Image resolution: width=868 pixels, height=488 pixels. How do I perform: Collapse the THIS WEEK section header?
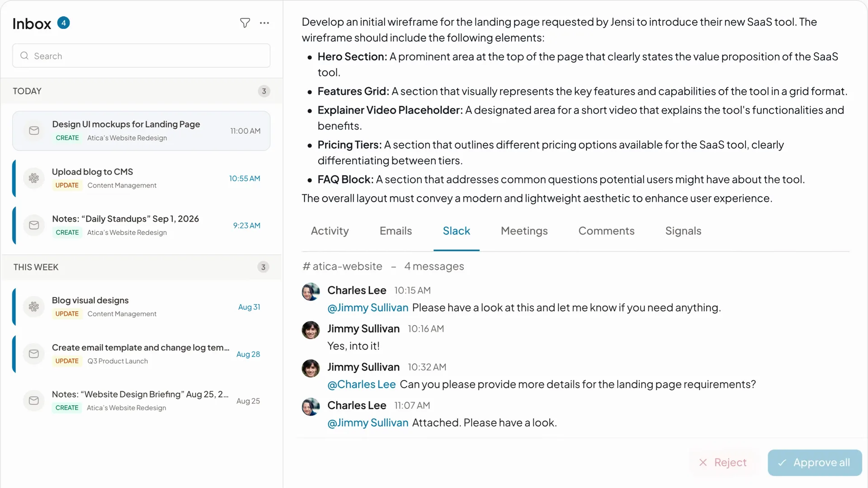pyautogui.click(x=141, y=267)
